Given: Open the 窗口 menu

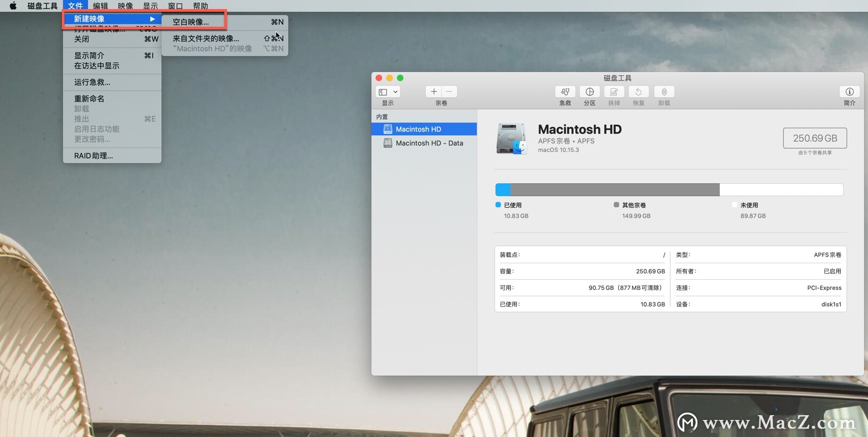Looking at the screenshot, I should click(x=175, y=6).
